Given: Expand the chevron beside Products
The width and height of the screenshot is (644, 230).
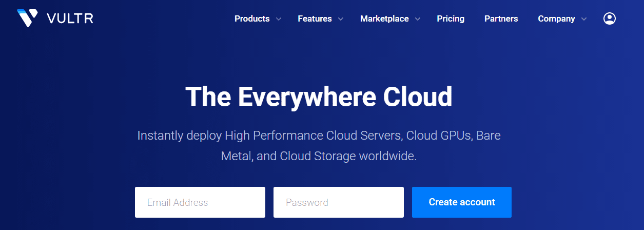Looking at the screenshot, I should (x=279, y=19).
